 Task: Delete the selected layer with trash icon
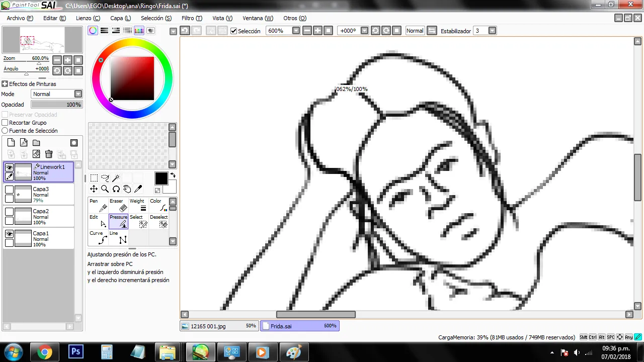pos(49,154)
